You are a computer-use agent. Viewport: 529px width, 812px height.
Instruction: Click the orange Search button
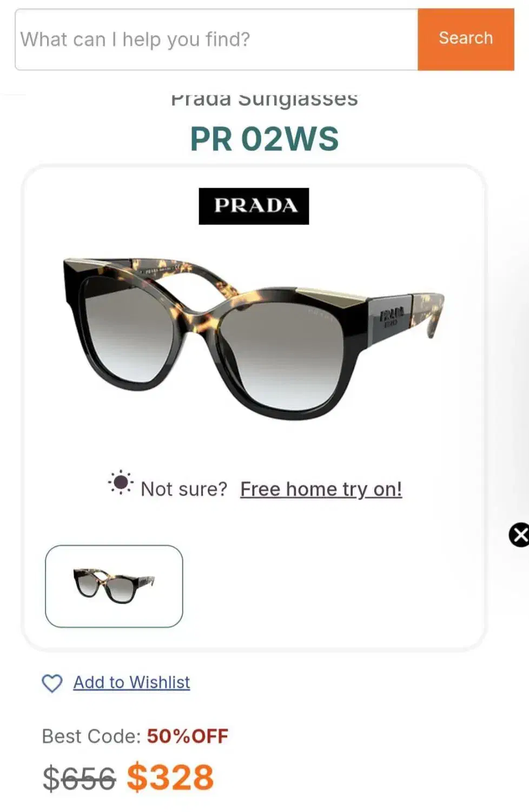tap(466, 40)
